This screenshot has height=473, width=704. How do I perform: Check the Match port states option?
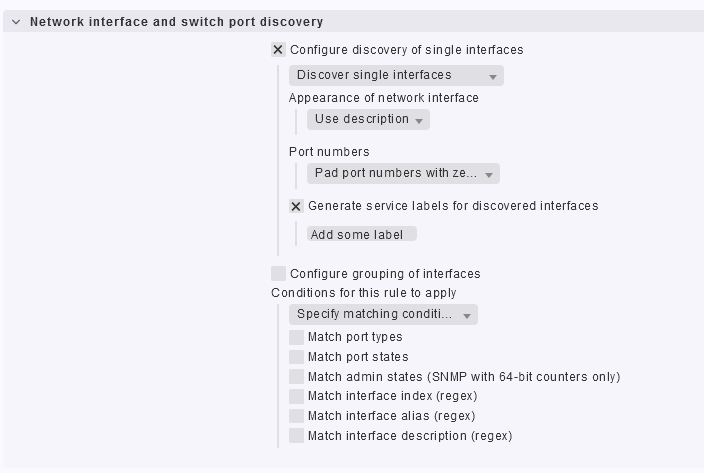[x=296, y=357]
